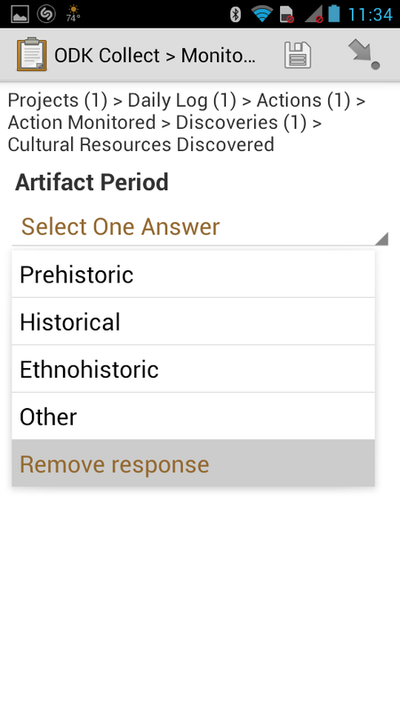The height and width of the screenshot is (711, 400).
Task: Choose Historical from the list
Action: point(193,322)
